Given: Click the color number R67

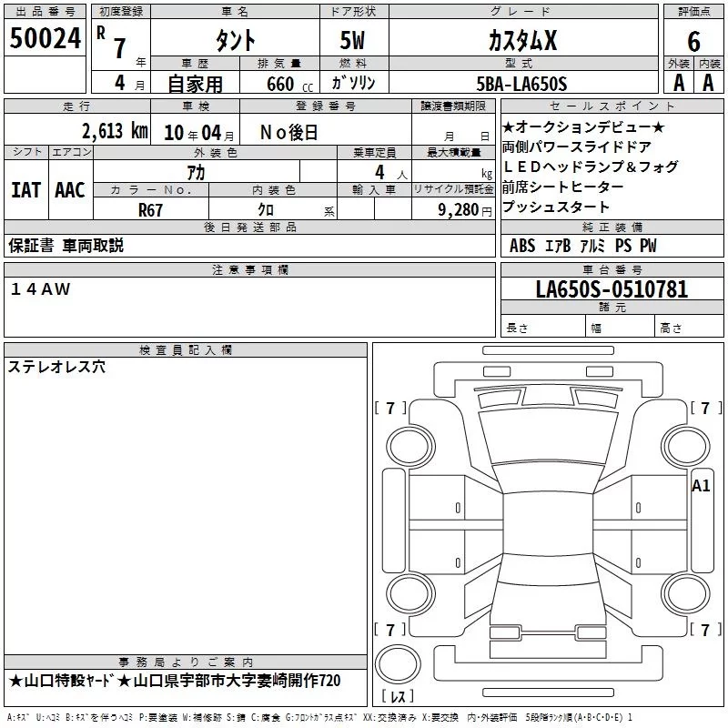Looking at the screenshot, I should [x=151, y=208].
